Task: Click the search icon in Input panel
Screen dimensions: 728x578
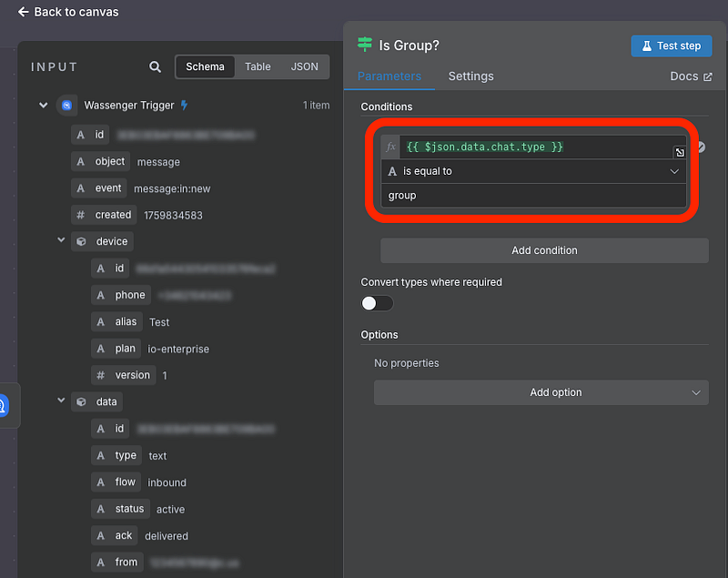Action: 156,67
